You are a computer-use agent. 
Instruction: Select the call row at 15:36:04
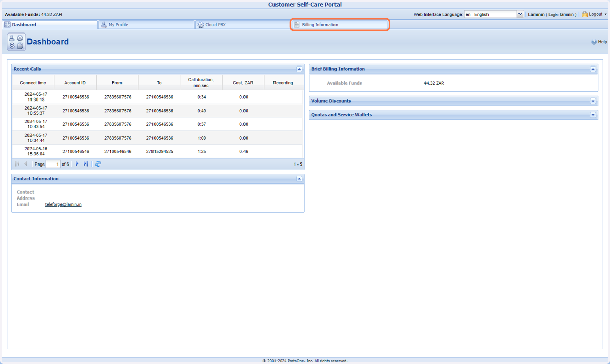pyautogui.click(x=158, y=151)
